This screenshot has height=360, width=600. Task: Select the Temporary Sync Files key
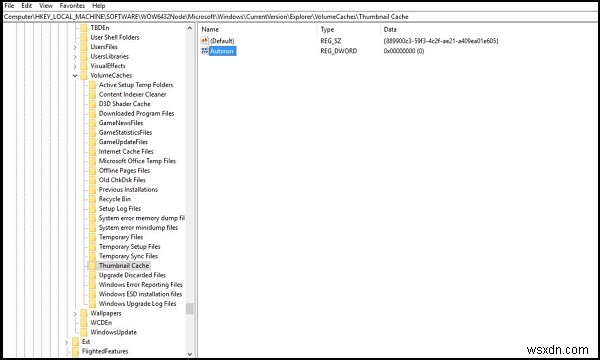128,256
